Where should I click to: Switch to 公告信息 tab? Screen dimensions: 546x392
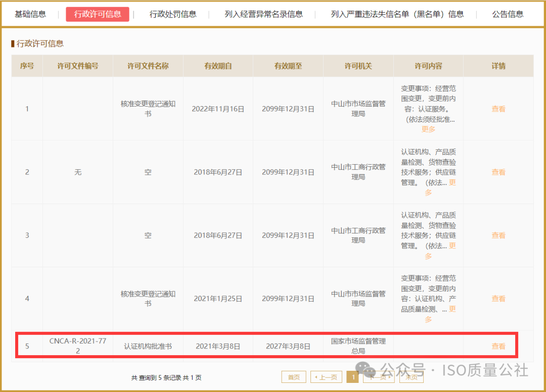click(x=508, y=14)
